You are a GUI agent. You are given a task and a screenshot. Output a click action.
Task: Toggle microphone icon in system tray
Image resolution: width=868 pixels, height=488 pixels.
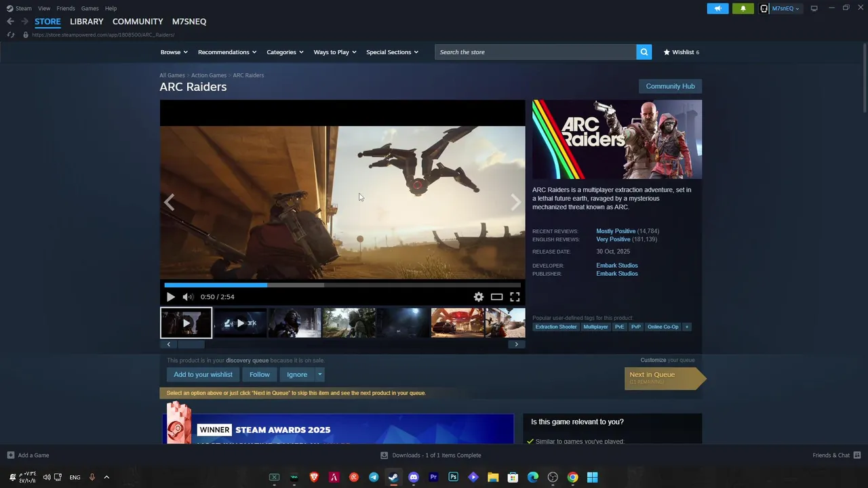[x=92, y=477]
